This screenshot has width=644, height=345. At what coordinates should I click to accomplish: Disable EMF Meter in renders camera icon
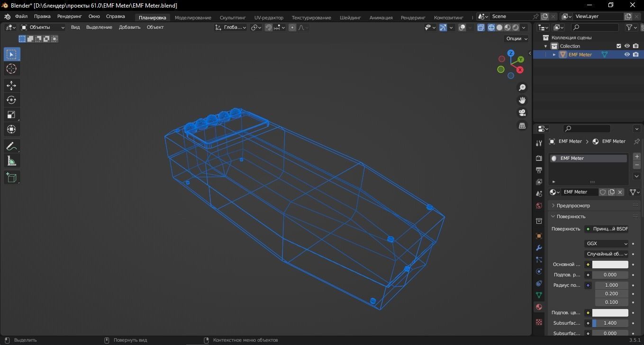click(x=635, y=54)
